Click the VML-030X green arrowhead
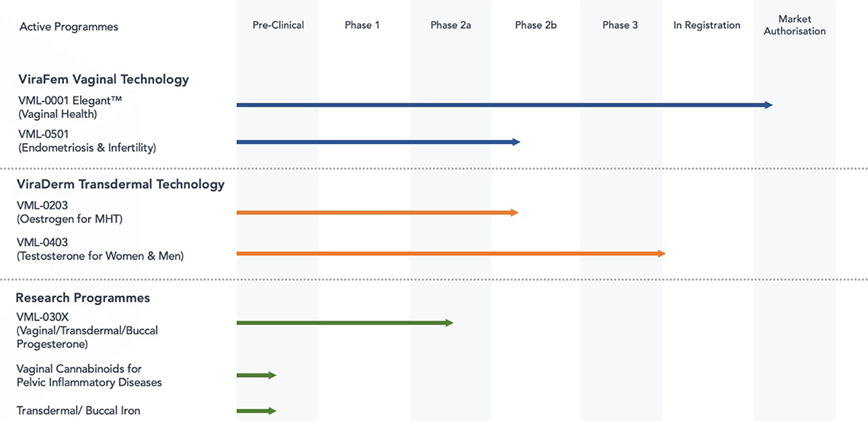The image size is (868, 421). coord(448,324)
